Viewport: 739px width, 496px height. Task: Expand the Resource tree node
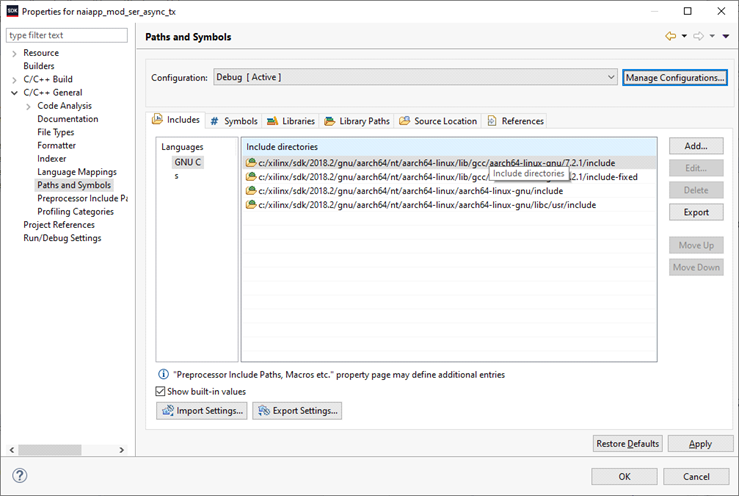[x=14, y=53]
